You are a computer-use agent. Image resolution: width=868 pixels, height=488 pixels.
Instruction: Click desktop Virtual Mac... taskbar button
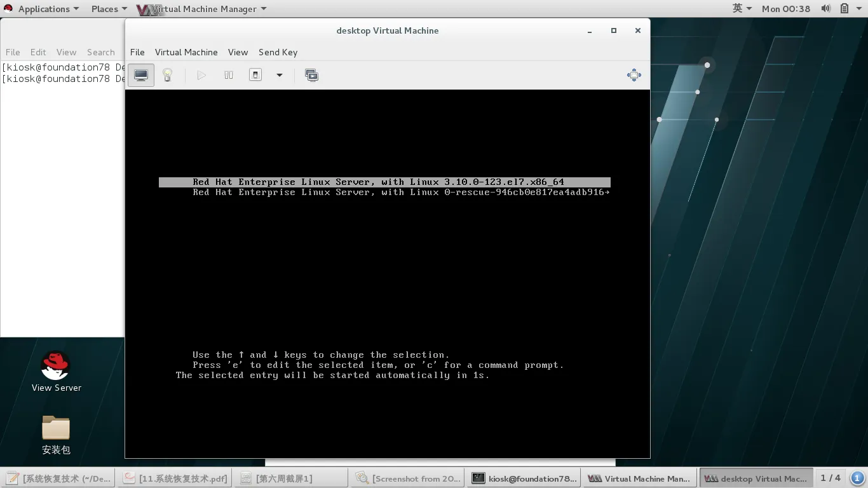pyautogui.click(x=756, y=478)
